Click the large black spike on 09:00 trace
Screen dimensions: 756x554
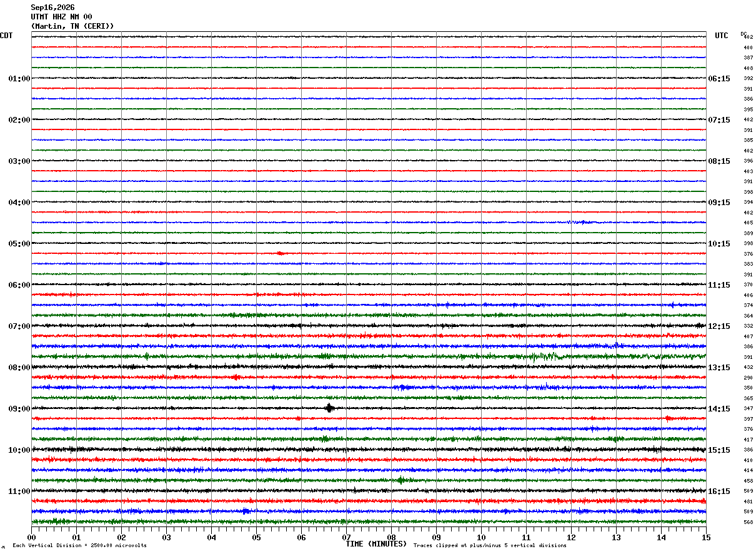pos(330,408)
